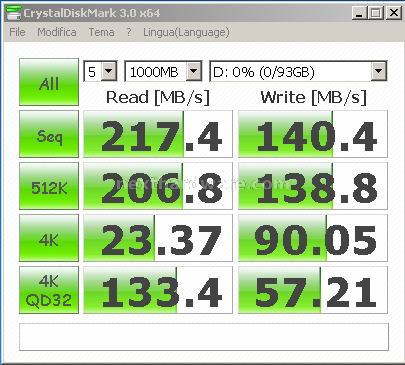Open the File menu
The height and width of the screenshot is (365, 405).
[x=17, y=32]
